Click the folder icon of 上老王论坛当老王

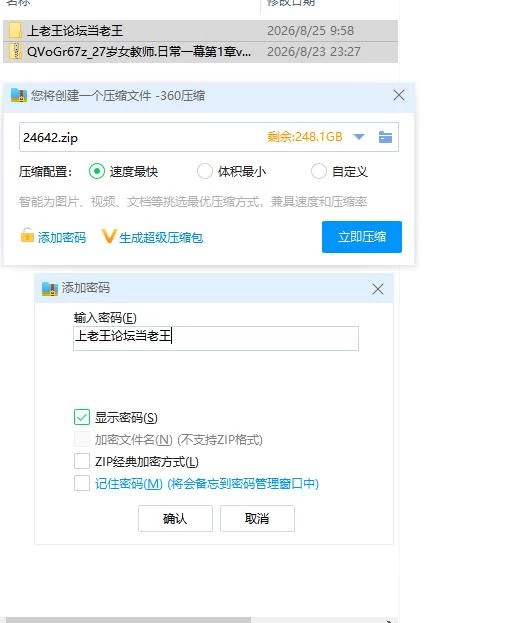(x=15, y=31)
